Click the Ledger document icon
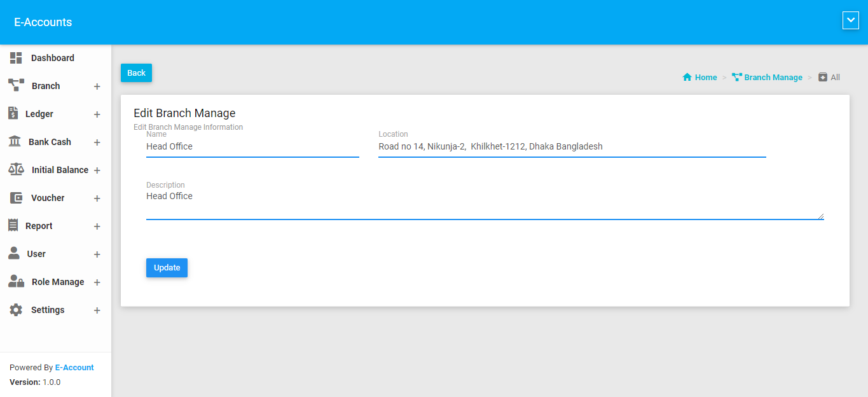Viewport: 868px width, 397px height. tap(13, 113)
